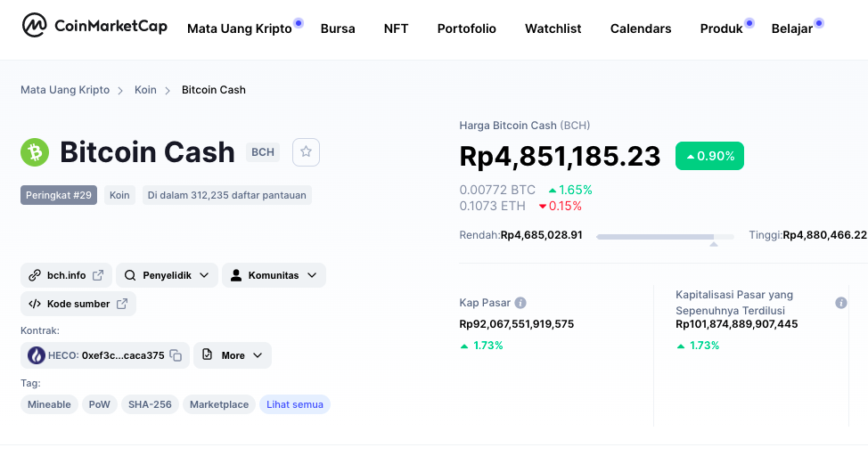
Task: Open the Produk menu
Action: coord(721,28)
